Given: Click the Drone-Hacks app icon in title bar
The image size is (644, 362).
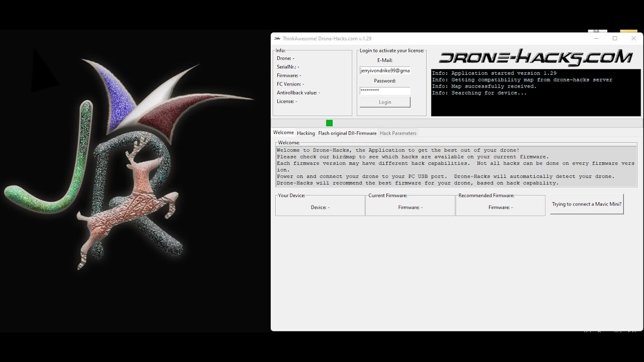Looking at the screenshot, I should pyautogui.click(x=277, y=39).
